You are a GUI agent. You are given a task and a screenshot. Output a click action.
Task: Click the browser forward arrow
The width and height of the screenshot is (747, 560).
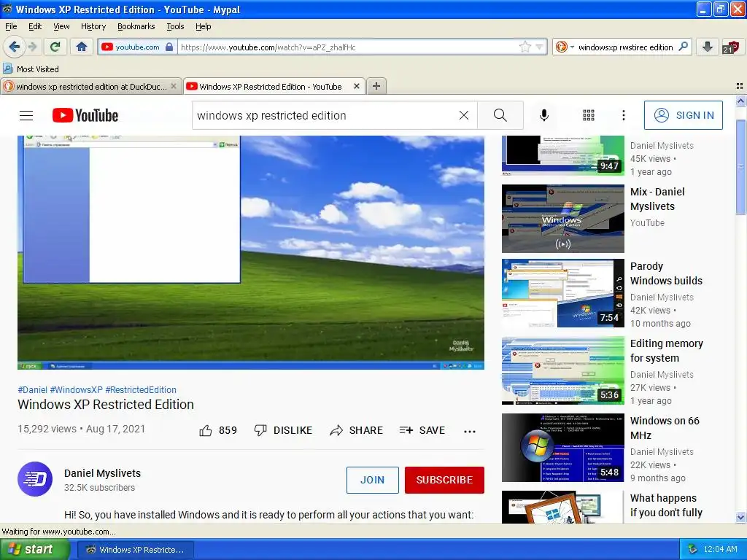pyautogui.click(x=32, y=47)
